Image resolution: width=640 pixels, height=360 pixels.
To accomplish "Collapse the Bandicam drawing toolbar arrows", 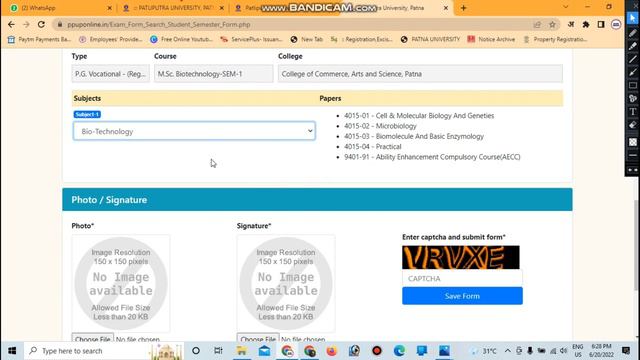I will pos(633,170).
